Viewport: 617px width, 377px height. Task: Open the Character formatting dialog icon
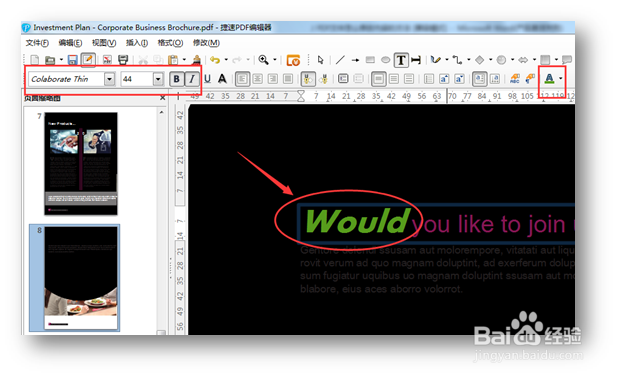point(515,79)
